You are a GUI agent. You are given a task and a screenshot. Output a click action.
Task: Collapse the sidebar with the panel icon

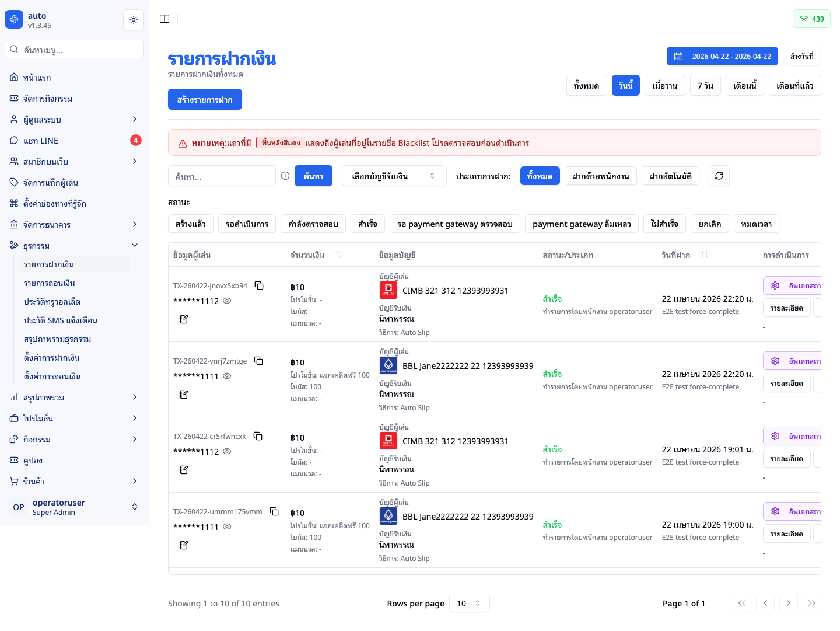tap(164, 19)
